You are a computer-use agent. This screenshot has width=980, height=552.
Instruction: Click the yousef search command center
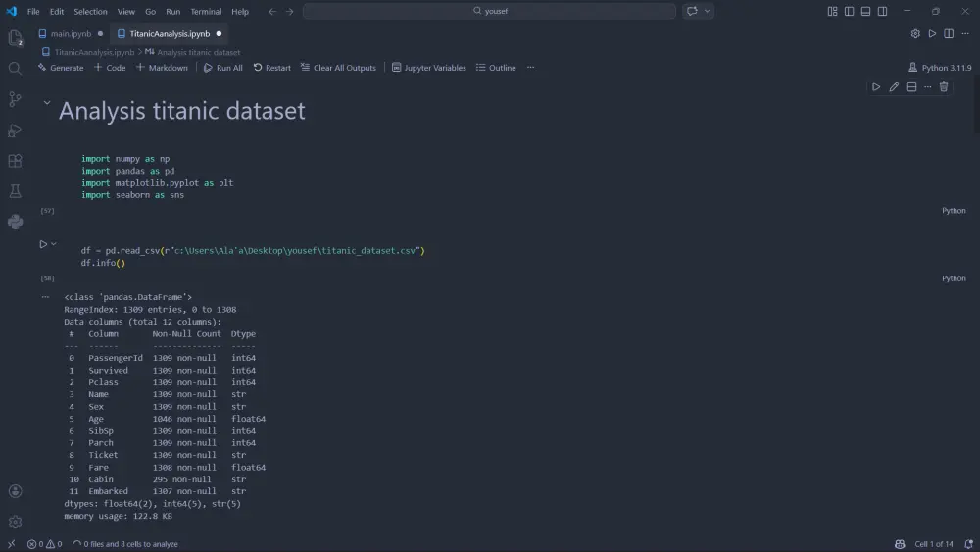pyautogui.click(x=489, y=11)
